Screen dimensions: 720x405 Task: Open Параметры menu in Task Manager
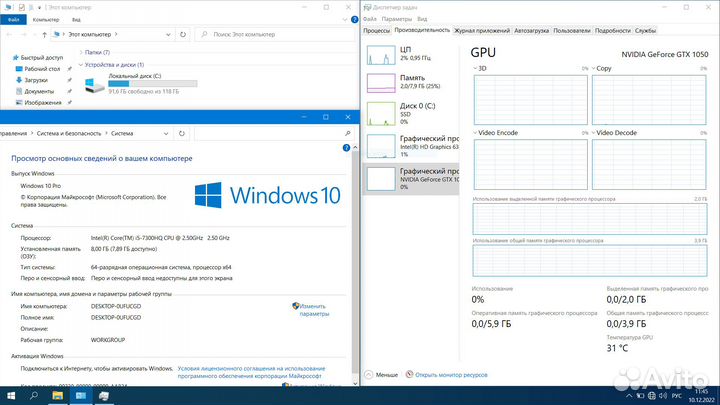[397, 18]
